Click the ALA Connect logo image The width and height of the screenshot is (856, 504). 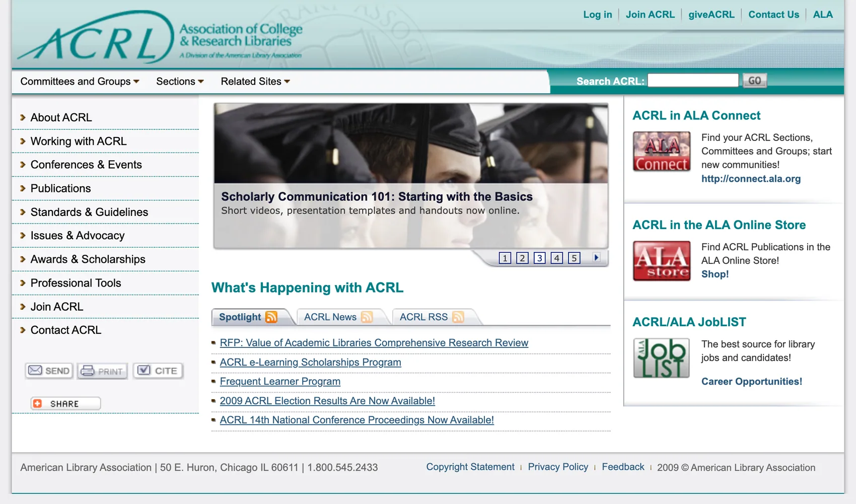tap(662, 152)
